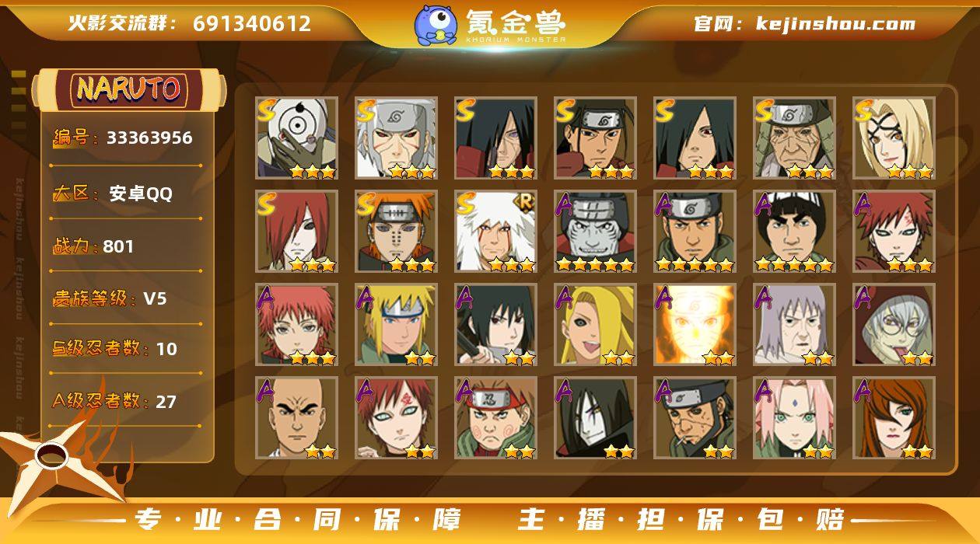This screenshot has width=980, height=544.
Task: Click the Kabuto portrait with glasses
Action: [x=894, y=325]
